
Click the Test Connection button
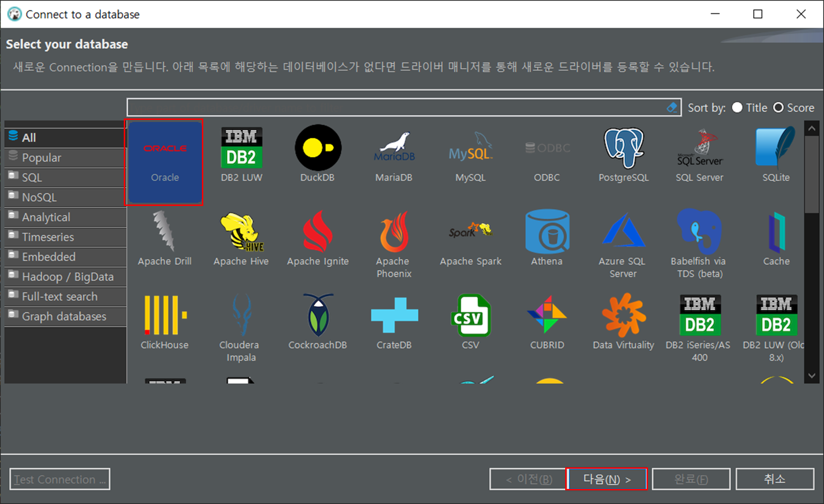click(x=60, y=479)
